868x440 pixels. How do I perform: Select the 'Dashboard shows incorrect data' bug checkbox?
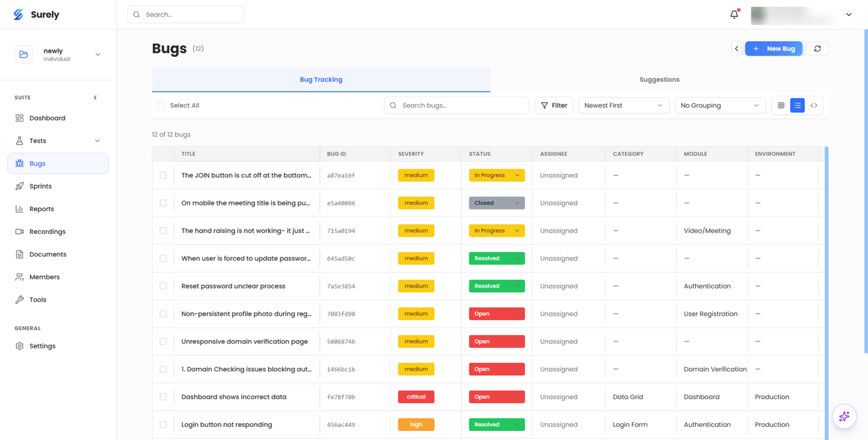163,396
